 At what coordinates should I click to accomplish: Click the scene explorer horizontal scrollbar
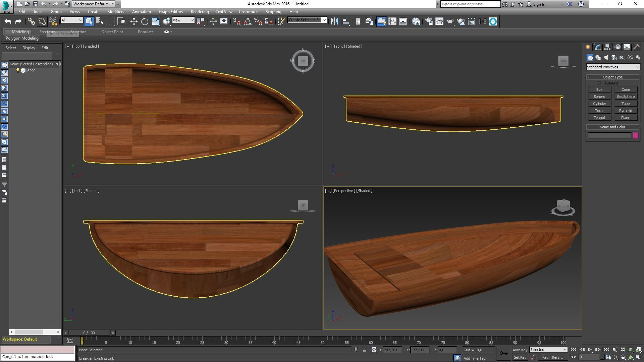tap(35, 332)
